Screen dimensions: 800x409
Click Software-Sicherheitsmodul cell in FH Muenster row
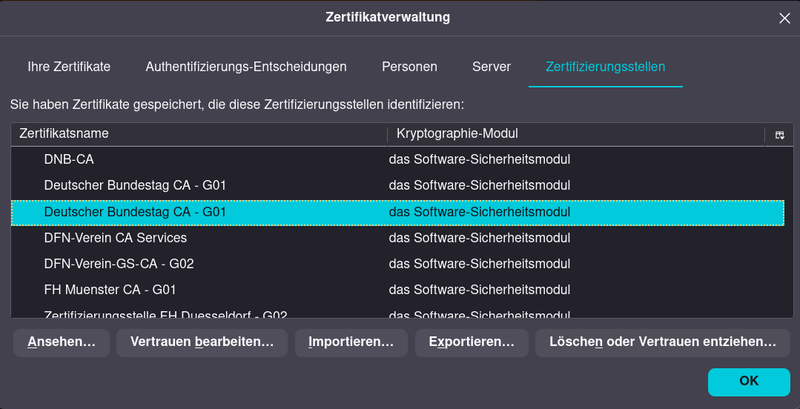pos(479,290)
